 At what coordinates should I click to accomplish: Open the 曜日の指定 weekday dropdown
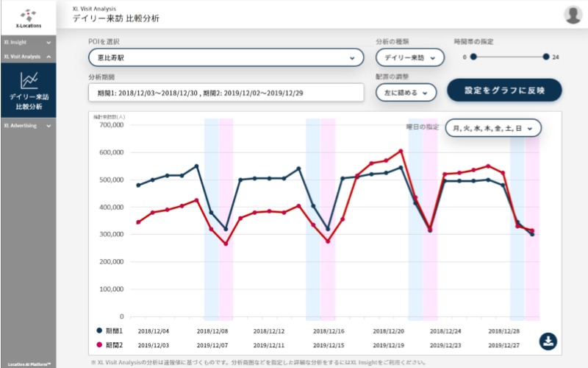pos(493,128)
